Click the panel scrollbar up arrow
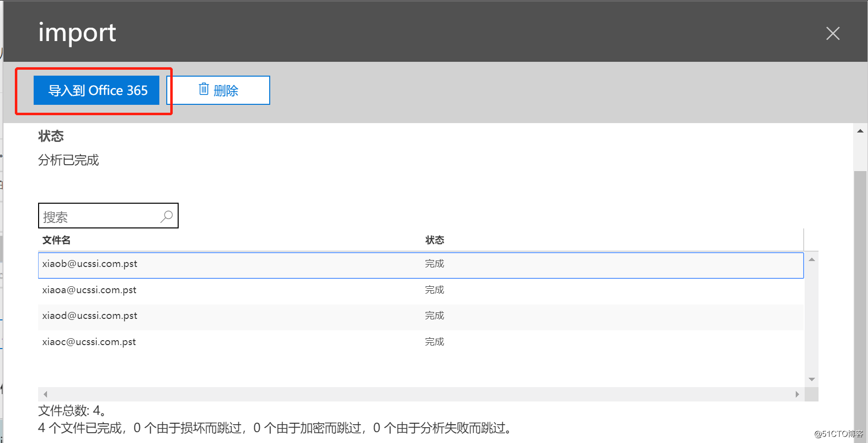868x443 pixels. [x=860, y=131]
